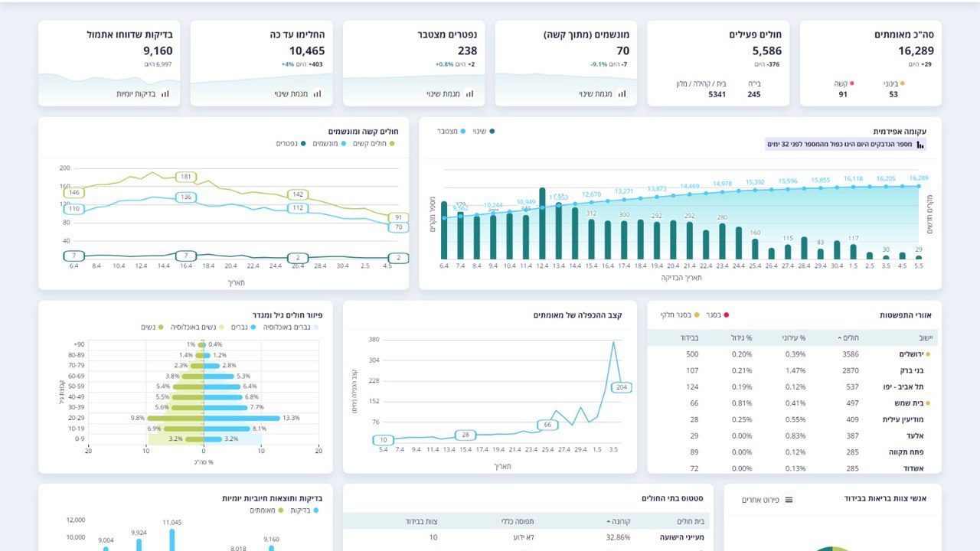Screen dimensions: 980x551
Task: Click the small chart icon in the doubling-time note
Action: [920, 144]
